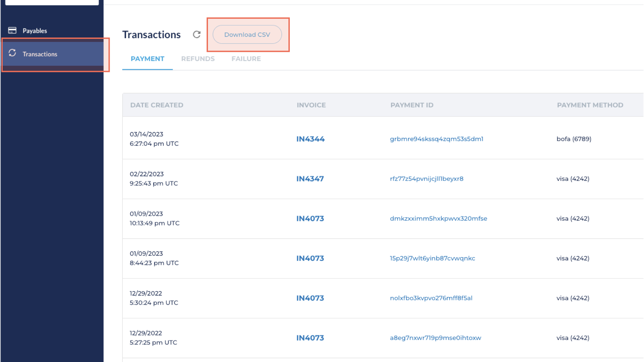Open payment rfz77z54pvnijcjll1beyxr8

click(426, 179)
